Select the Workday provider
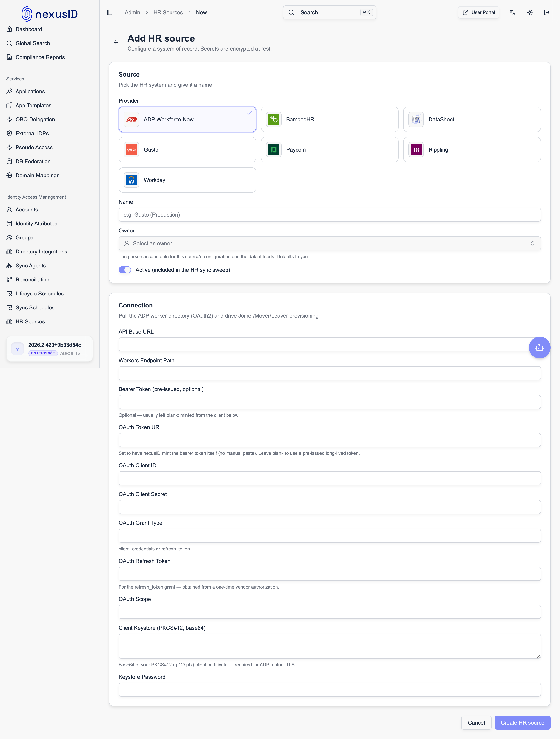Image resolution: width=560 pixels, height=739 pixels. [x=187, y=180]
